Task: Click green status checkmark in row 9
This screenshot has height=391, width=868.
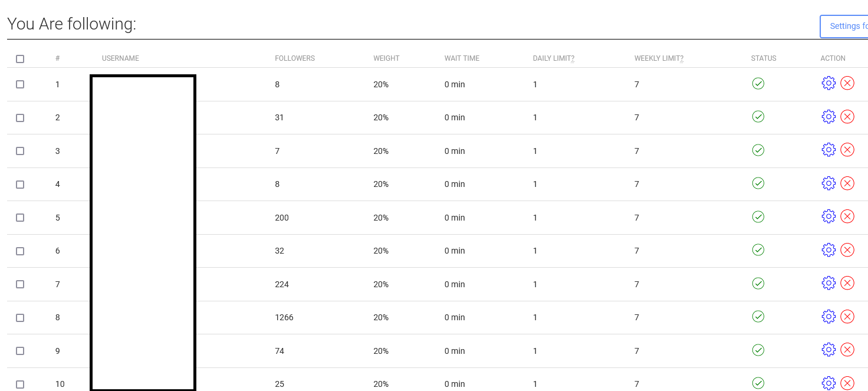Action: [758, 350]
